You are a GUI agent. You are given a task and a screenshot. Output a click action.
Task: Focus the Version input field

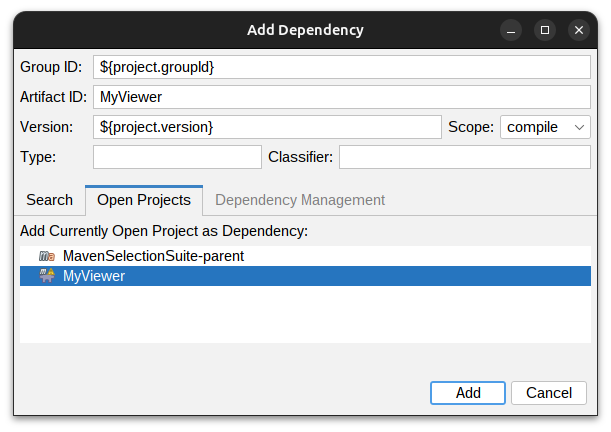tap(267, 127)
